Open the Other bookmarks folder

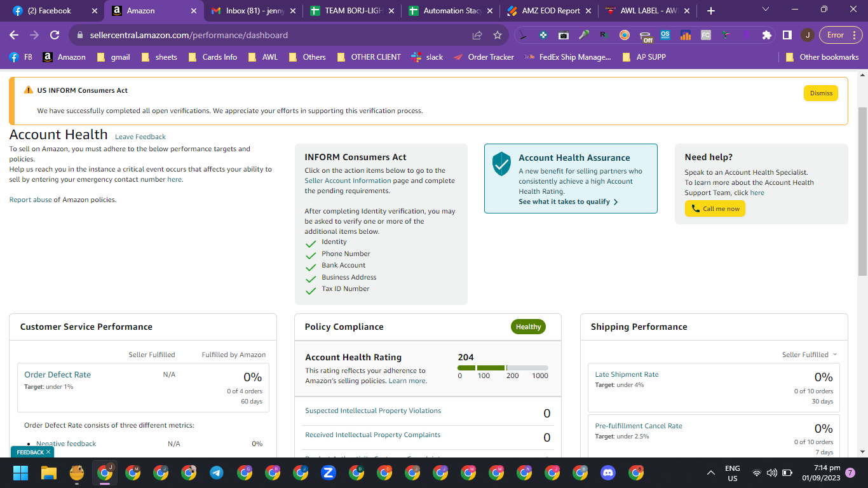(822, 57)
